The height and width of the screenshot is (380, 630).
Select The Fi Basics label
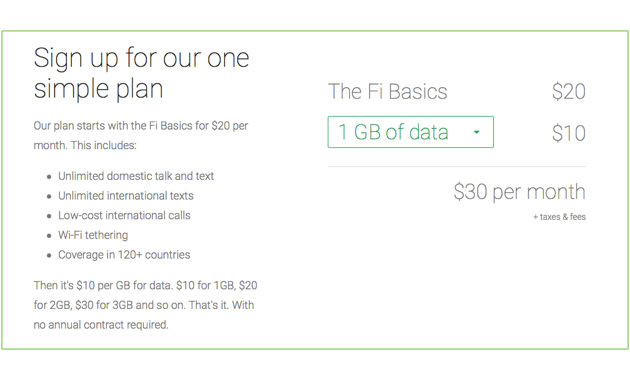coord(387,92)
